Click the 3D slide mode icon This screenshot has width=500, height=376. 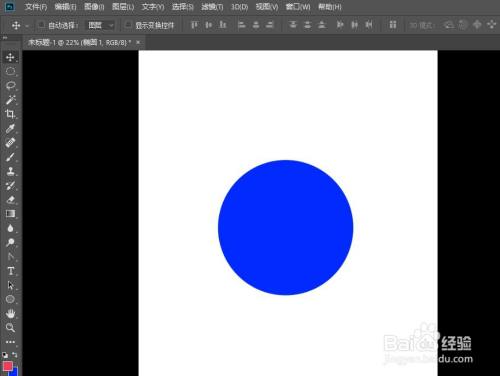click(492, 25)
